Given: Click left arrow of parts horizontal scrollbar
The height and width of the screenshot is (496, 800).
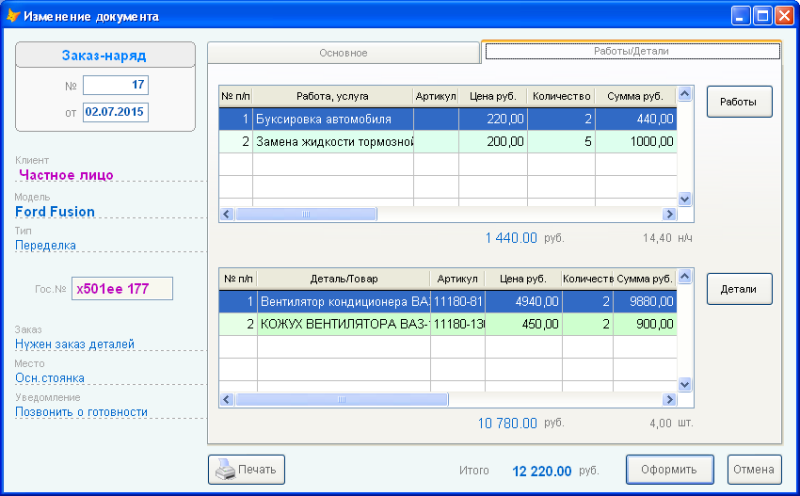Looking at the screenshot, I should coord(227,400).
